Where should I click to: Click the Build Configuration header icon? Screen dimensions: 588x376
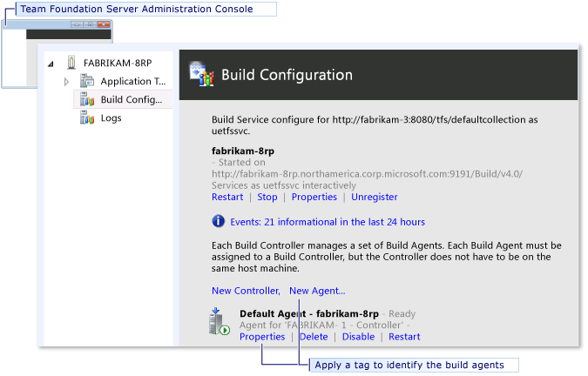click(201, 75)
